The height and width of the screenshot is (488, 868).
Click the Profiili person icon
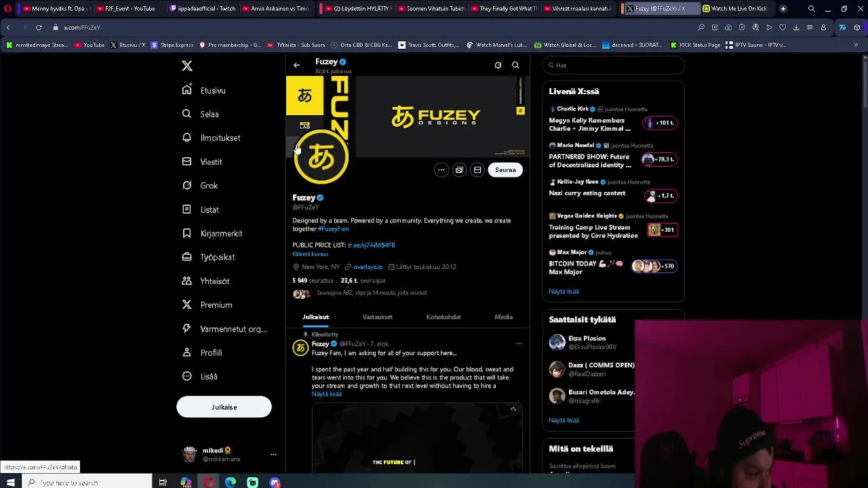[x=186, y=352]
